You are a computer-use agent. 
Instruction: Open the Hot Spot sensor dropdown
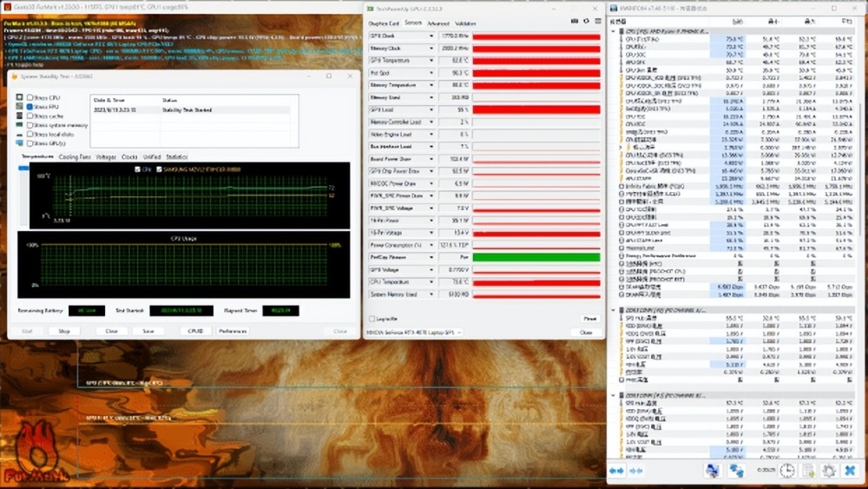431,73
